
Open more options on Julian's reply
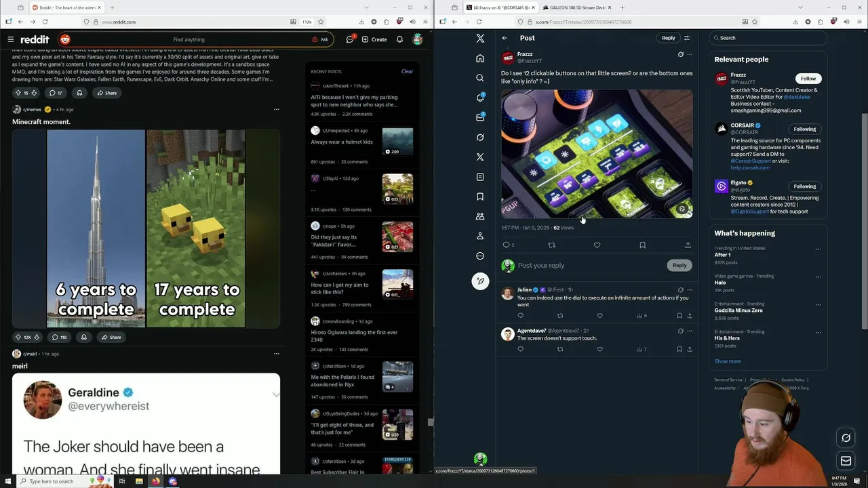coord(690,290)
